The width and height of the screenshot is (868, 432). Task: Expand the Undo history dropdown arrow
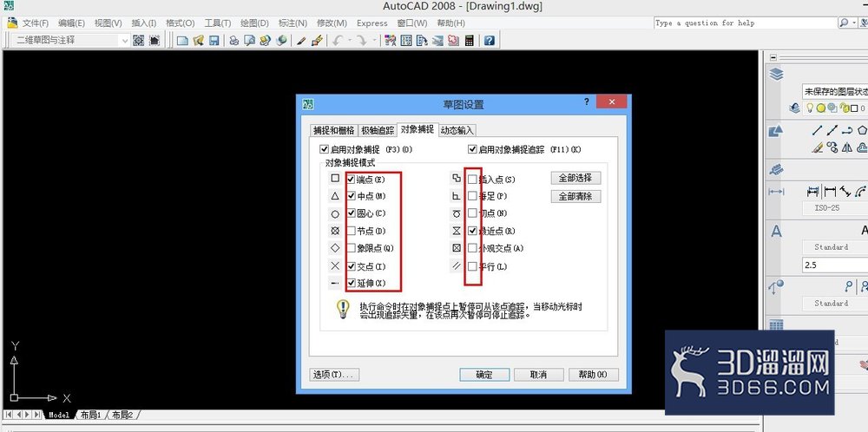pyautogui.click(x=350, y=41)
